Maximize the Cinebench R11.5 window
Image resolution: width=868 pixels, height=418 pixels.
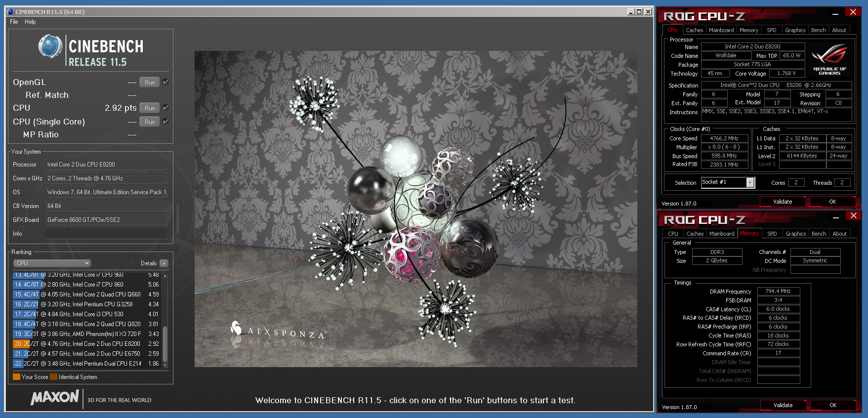pyautogui.click(x=639, y=12)
